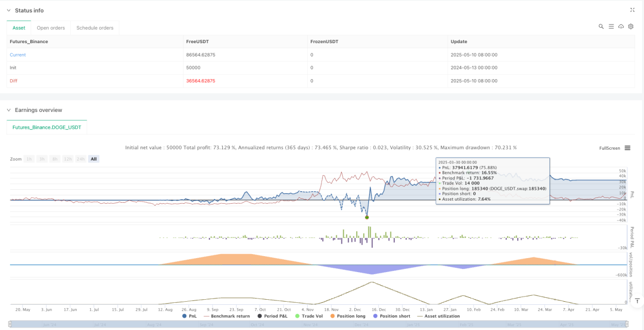Open the chart hamburger menu next to FullScreen

click(x=627, y=148)
